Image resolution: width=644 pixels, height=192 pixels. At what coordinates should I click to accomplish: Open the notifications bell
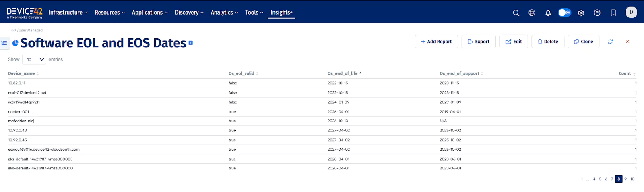click(x=548, y=13)
